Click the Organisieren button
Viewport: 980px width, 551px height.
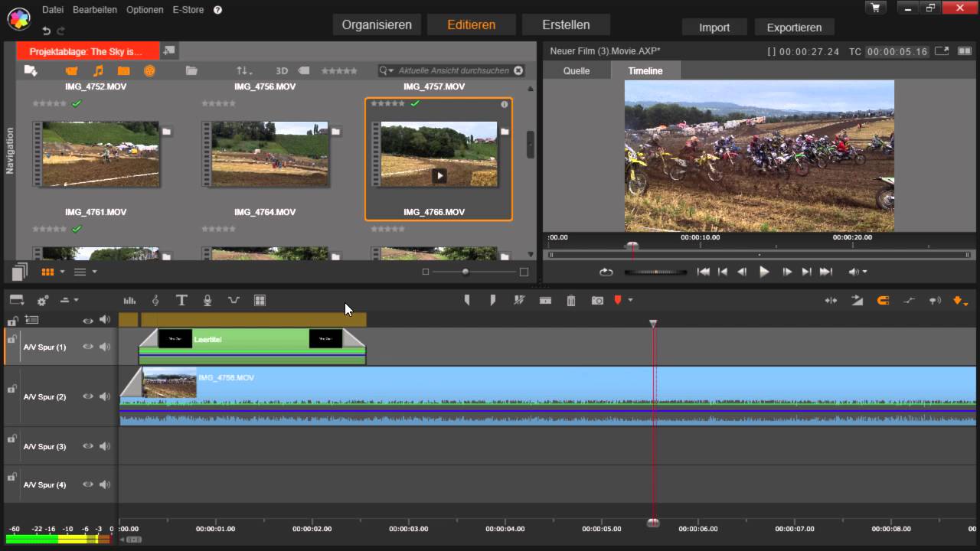(x=377, y=24)
